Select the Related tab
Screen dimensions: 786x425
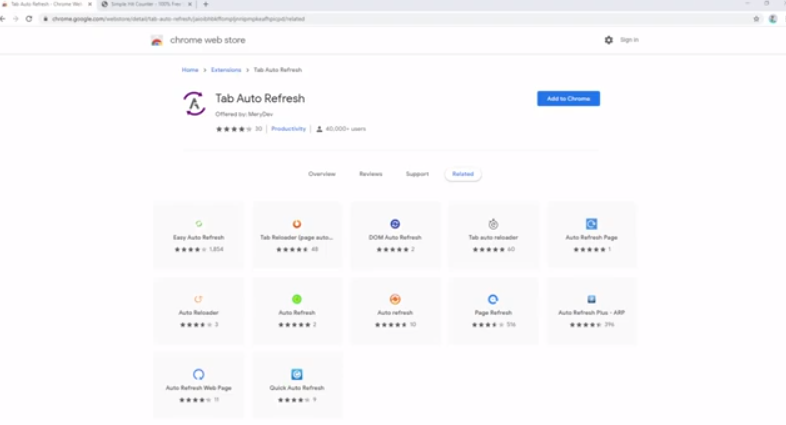[463, 174]
